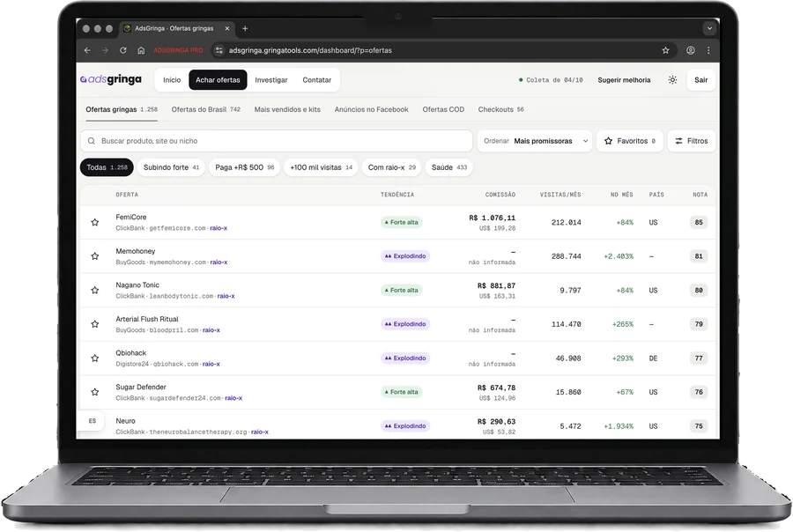Filter by Paga +R$ 500 chip
793x532 pixels.
click(x=245, y=167)
